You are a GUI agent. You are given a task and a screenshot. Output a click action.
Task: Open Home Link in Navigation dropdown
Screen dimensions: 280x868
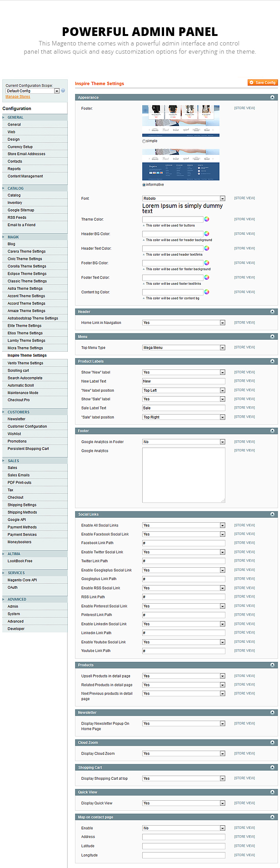tap(184, 323)
